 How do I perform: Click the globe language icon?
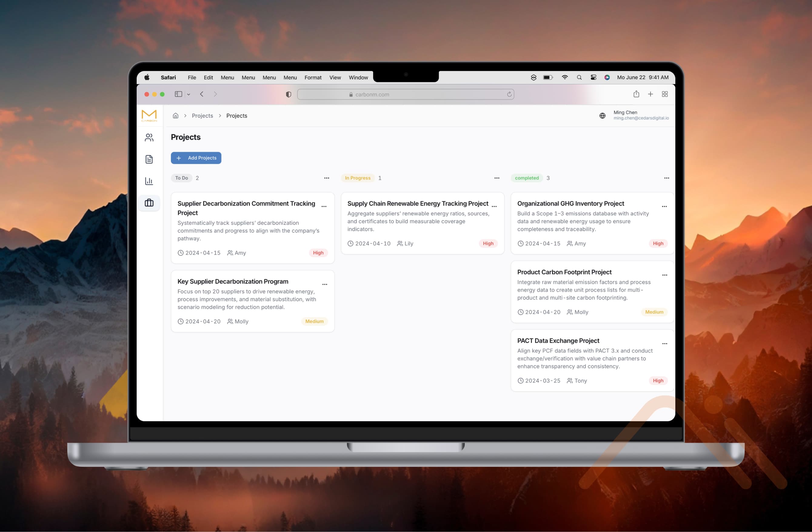(x=602, y=116)
